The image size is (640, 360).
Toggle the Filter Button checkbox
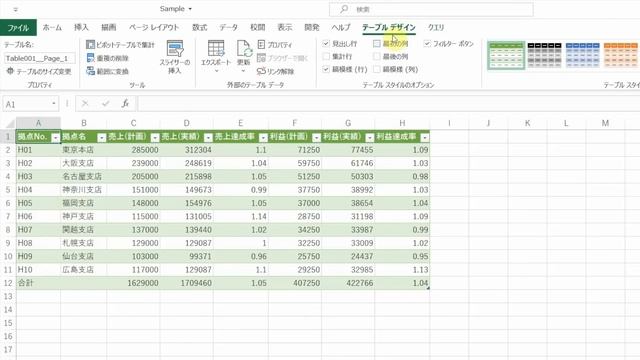point(427,43)
